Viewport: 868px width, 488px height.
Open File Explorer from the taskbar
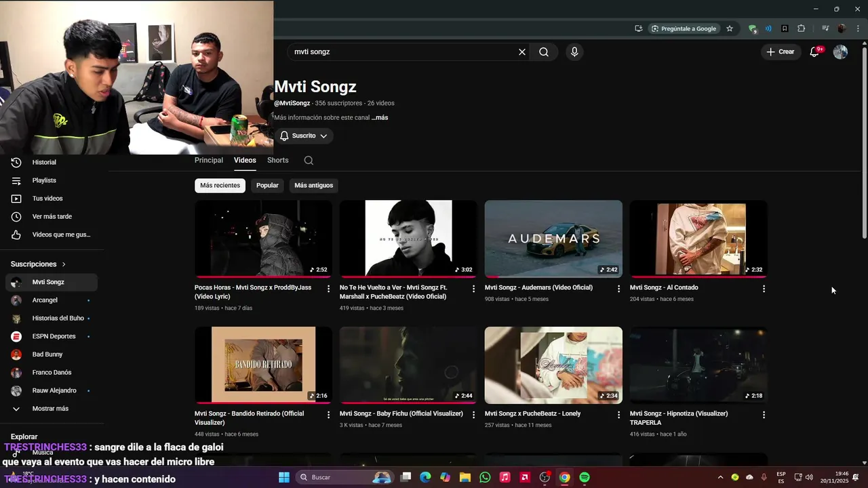[465, 477]
